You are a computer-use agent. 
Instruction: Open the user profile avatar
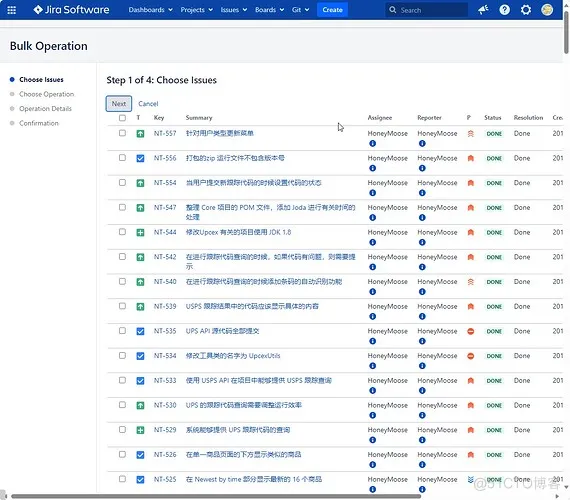(547, 10)
